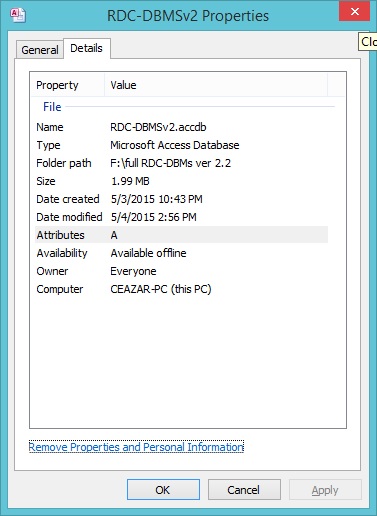The height and width of the screenshot is (516, 377).
Task: Click the Owner value Everyone
Action: 133,271
